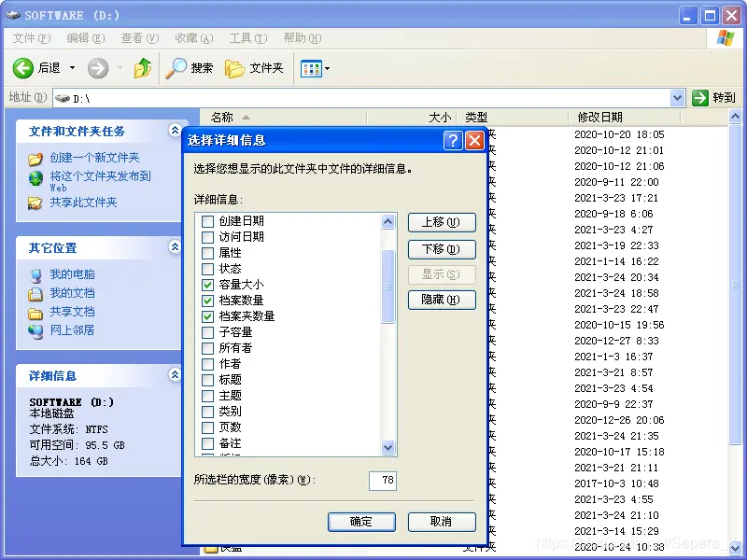Click the Back arrow toolbar icon
This screenshot has height=560, width=747.
click(23, 68)
